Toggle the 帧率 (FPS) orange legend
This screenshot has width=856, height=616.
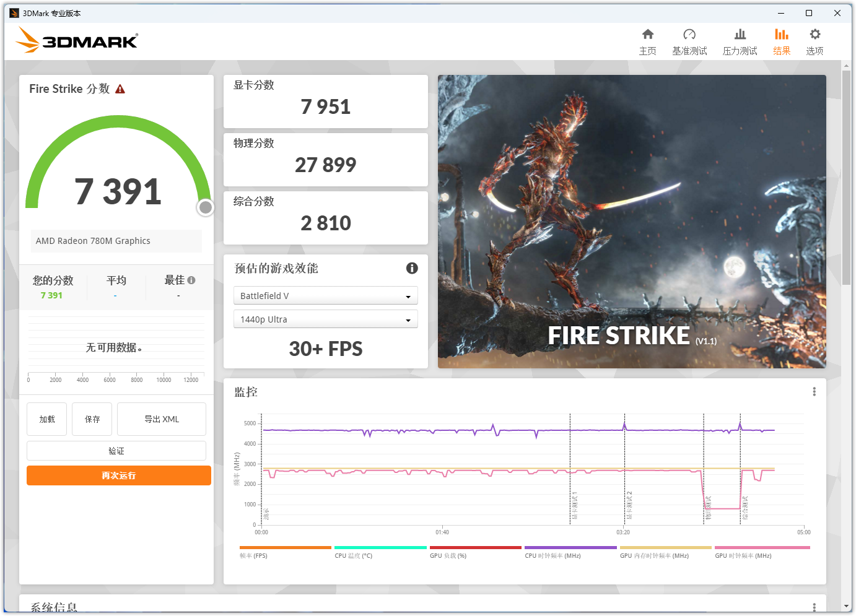pos(285,552)
